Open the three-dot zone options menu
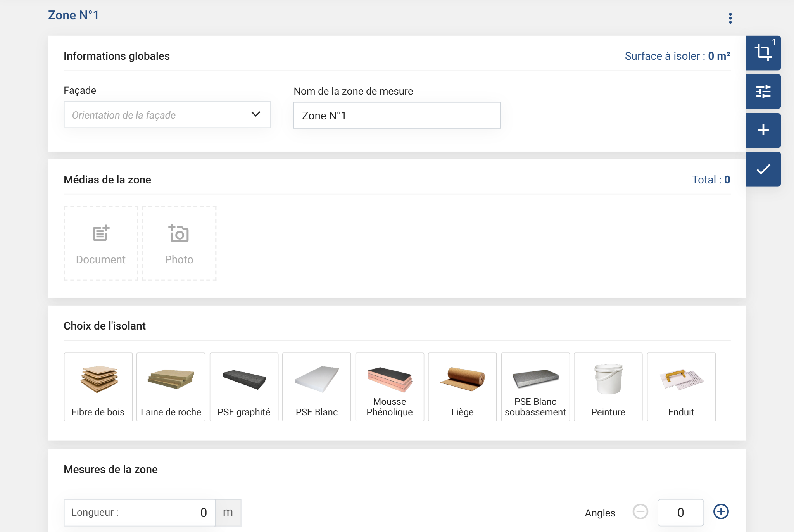Viewport: 794px width, 532px height. pos(730,18)
